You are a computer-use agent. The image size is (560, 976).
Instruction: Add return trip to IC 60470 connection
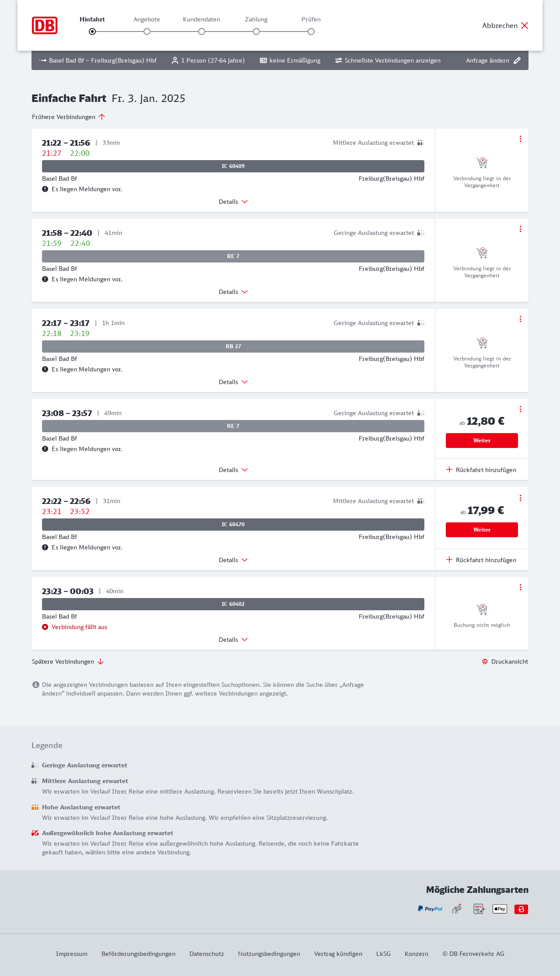481,560
